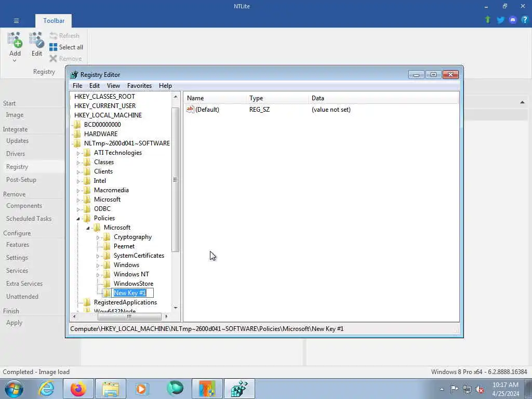Open the Favorites menu
The height and width of the screenshot is (399, 532).
(139, 86)
